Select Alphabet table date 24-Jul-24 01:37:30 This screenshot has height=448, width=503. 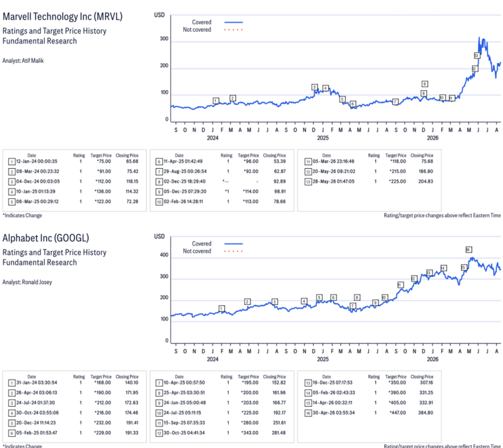click(x=35, y=403)
